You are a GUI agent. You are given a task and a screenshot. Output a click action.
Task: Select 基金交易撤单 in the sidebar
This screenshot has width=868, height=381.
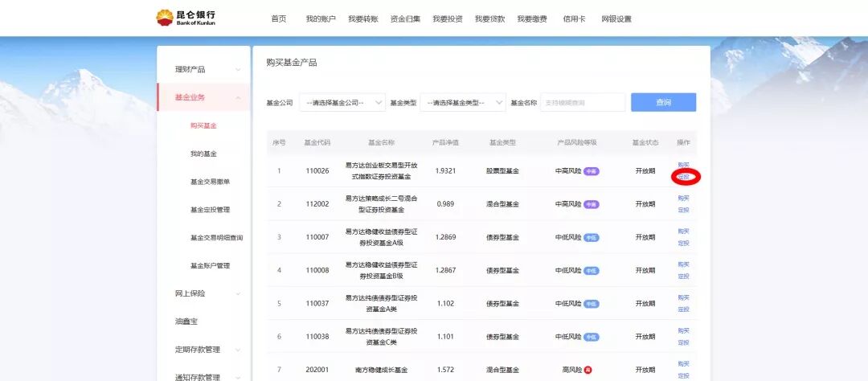[x=210, y=182]
